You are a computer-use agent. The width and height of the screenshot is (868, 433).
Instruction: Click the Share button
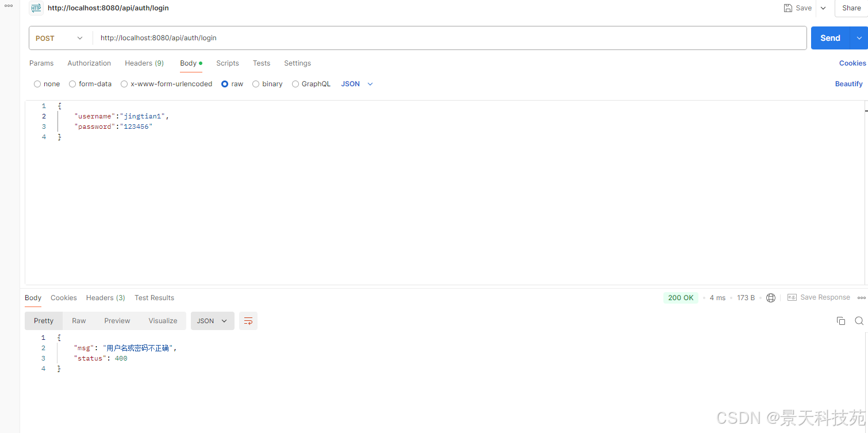coord(852,8)
